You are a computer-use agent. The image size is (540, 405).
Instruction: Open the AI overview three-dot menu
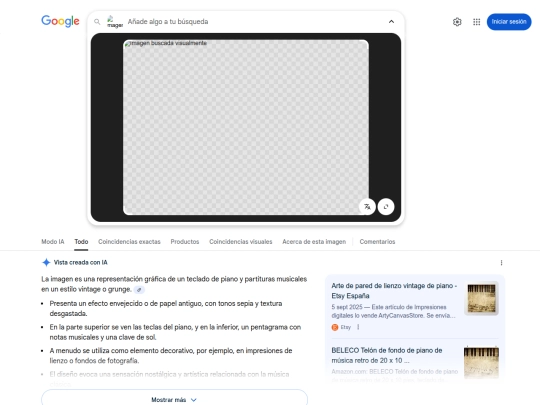coord(501,263)
